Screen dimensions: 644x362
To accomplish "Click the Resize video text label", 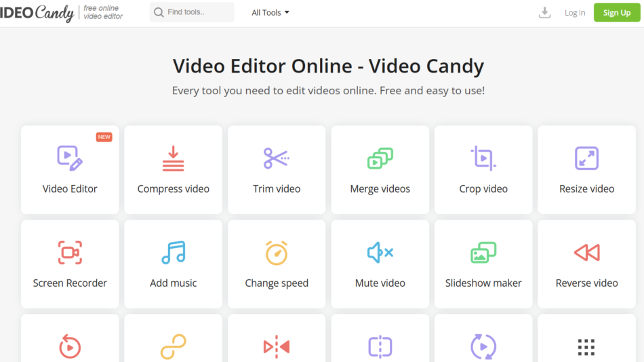I will pyautogui.click(x=586, y=188).
